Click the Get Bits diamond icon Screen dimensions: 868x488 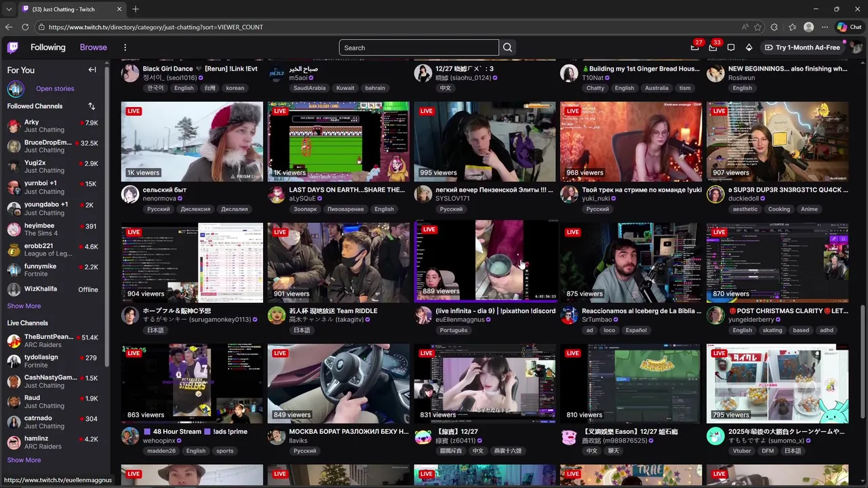coord(749,47)
